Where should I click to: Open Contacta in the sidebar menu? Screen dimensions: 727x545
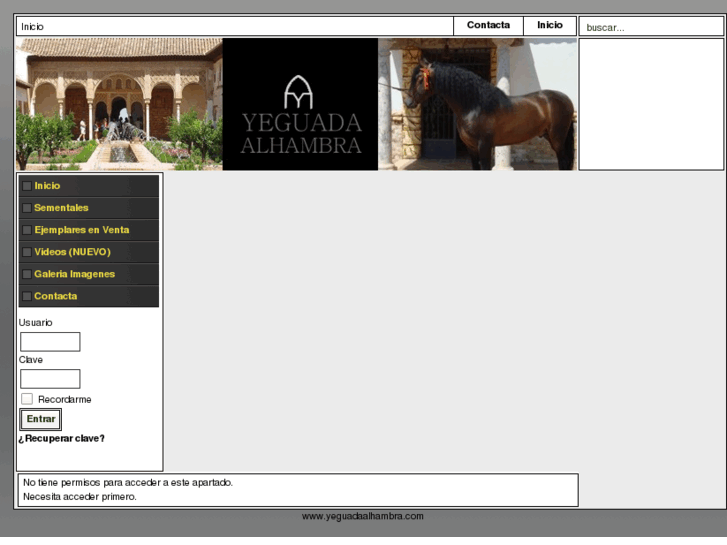pyautogui.click(x=89, y=296)
